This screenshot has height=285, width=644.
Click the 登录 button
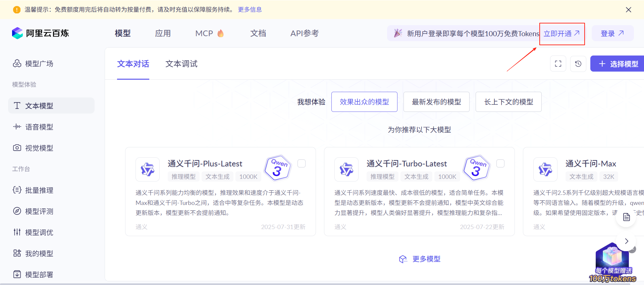click(612, 33)
